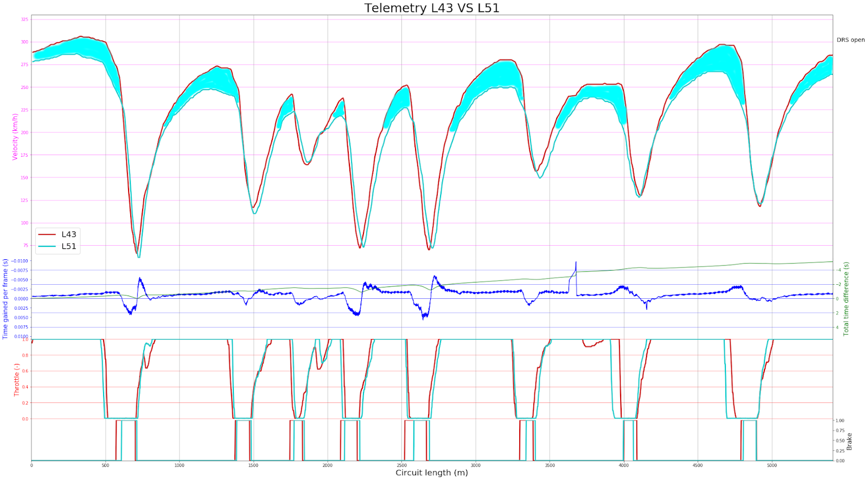
Task: Select the 500 tick on the circuit length axis
Action: pos(105,465)
